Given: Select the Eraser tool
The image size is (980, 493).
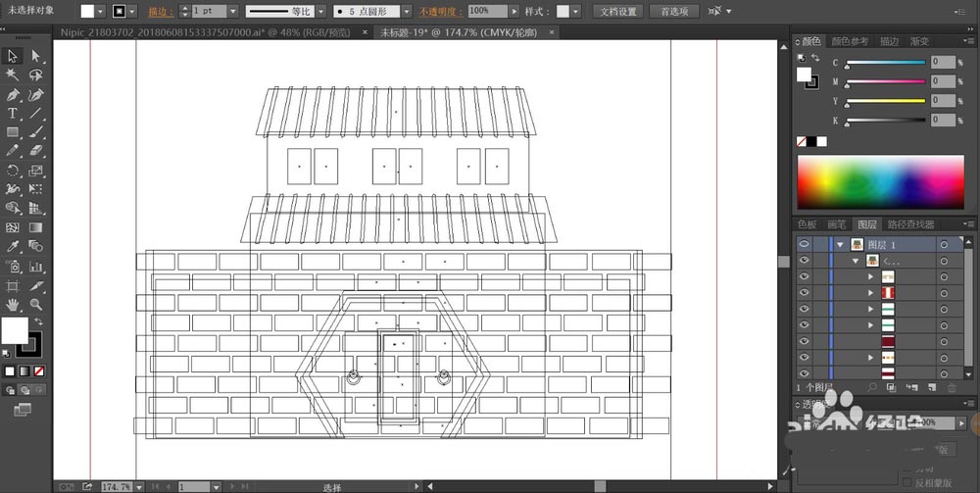Looking at the screenshot, I should [x=36, y=151].
